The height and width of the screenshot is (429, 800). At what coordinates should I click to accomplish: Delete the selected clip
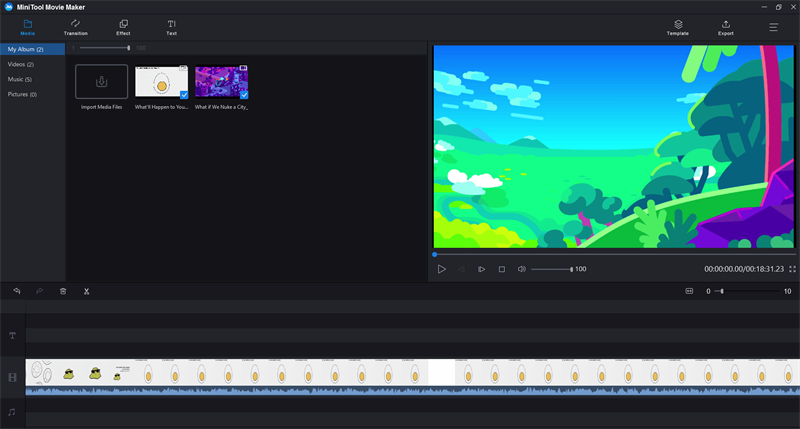pos(63,291)
